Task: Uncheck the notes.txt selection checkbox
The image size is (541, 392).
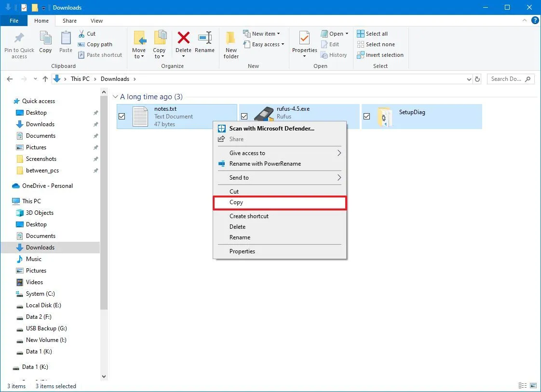Action: [122, 116]
